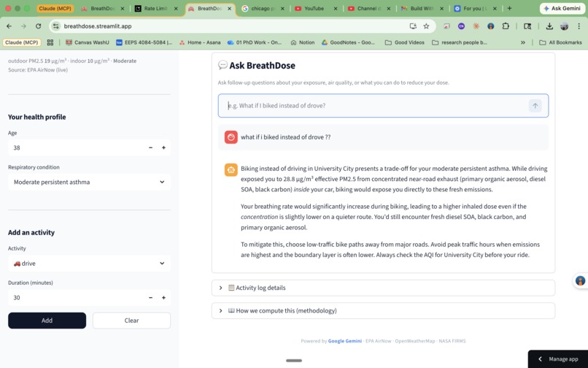Image resolution: width=588 pixels, height=368 pixels.
Task: Switch to the chicago Google search tab
Action: (263, 9)
